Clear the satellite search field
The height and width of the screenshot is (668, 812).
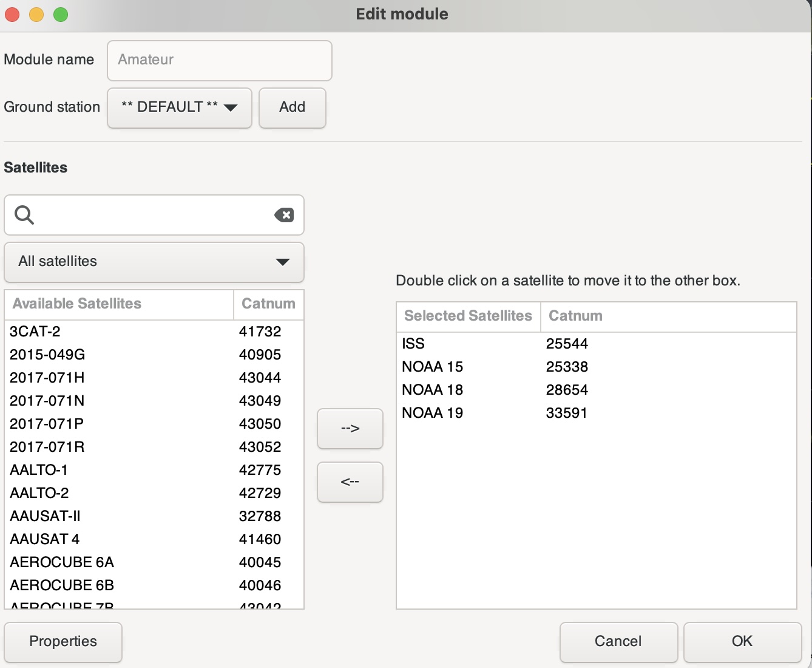pos(283,215)
